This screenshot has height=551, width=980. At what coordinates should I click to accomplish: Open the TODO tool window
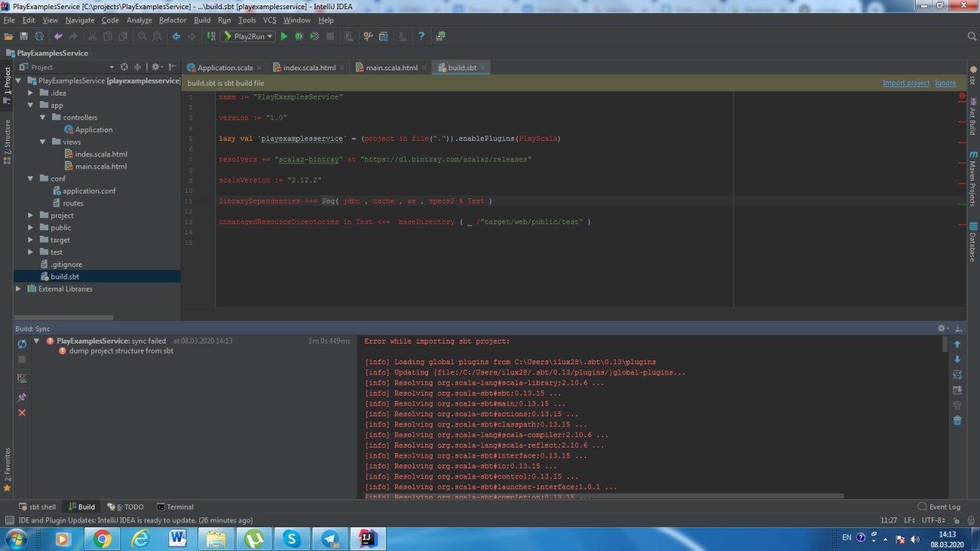126,507
